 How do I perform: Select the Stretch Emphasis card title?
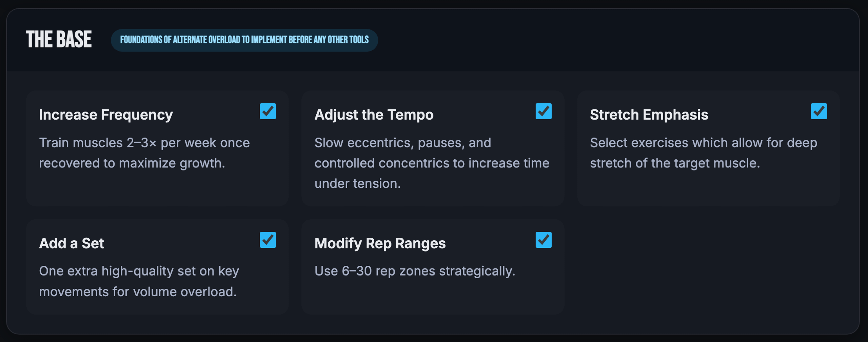coord(649,115)
